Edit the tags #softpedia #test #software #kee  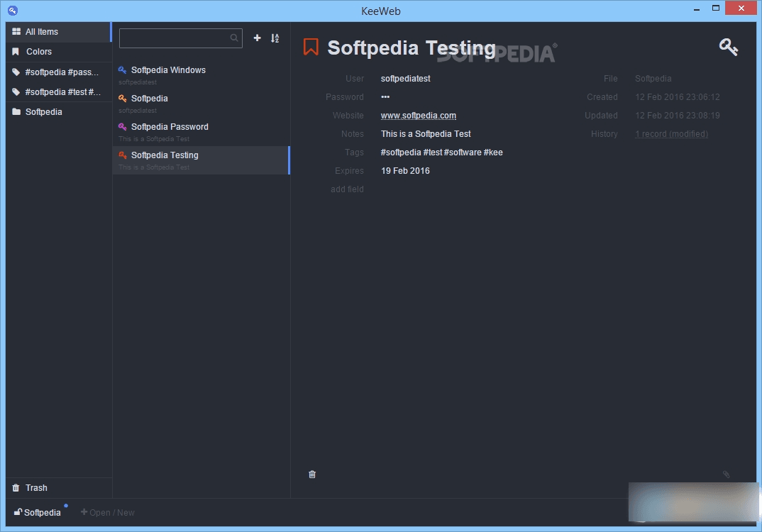click(442, 153)
